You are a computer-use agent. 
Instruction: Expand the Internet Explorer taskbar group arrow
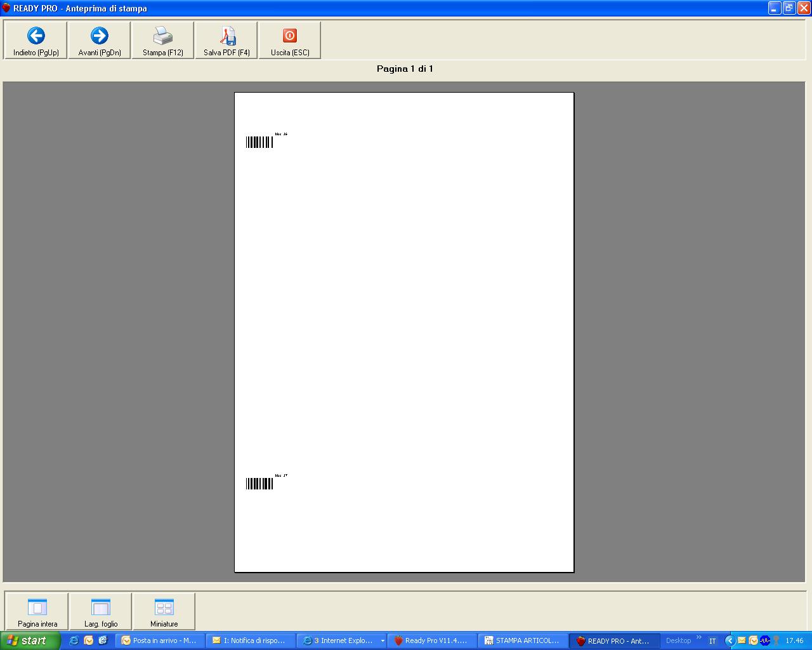click(x=383, y=641)
